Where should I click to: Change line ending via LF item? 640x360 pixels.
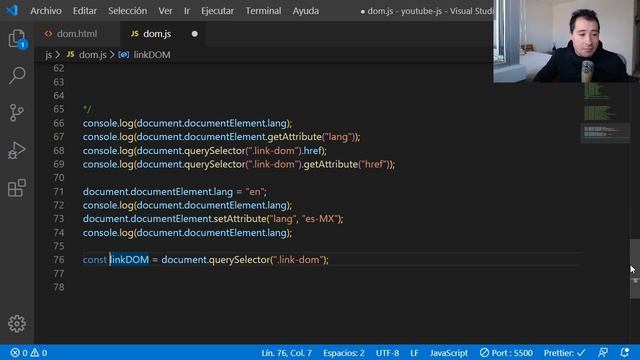pos(414,353)
